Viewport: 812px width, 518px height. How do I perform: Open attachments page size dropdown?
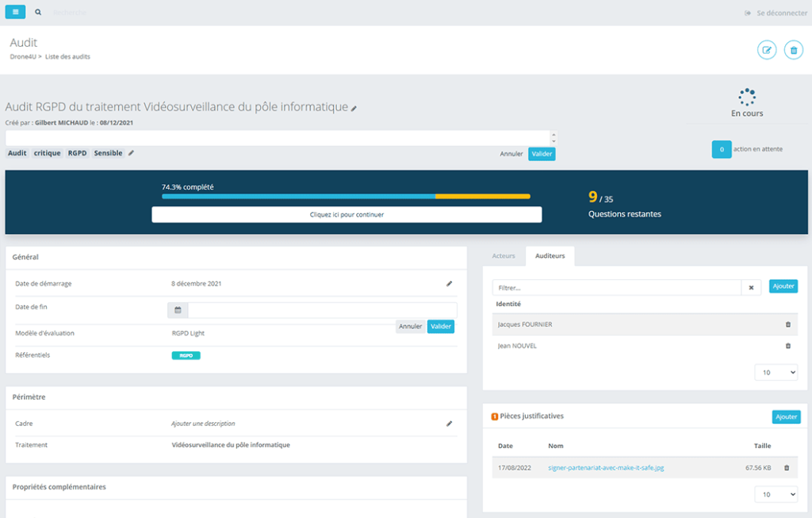(776, 494)
